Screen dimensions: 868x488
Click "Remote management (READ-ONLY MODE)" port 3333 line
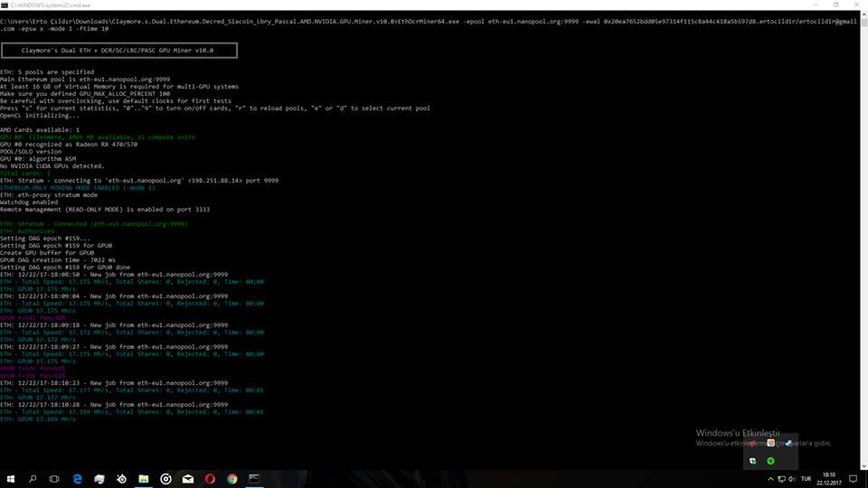pyautogui.click(x=105, y=210)
